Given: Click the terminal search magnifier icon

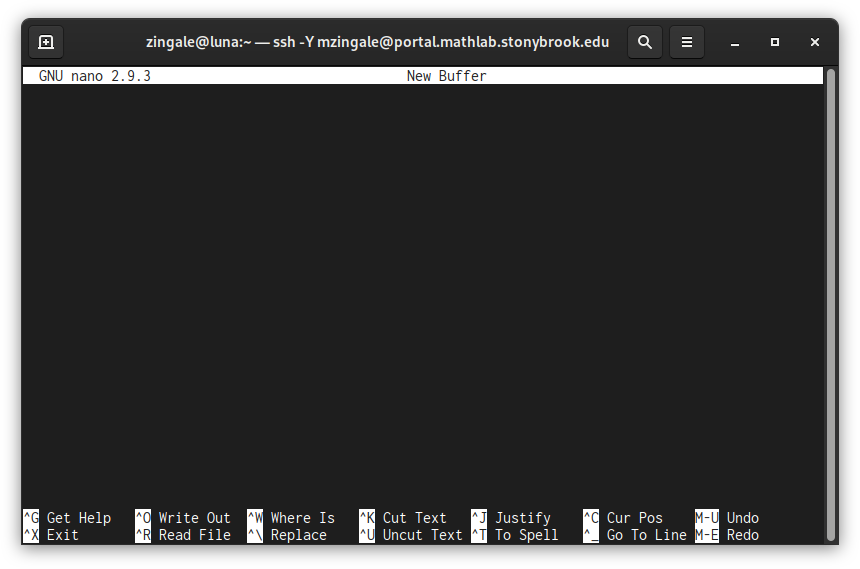Looking at the screenshot, I should (x=645, y=42).
